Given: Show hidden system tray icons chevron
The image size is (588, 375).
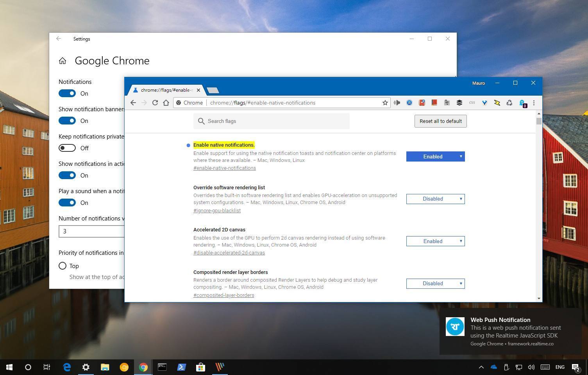Looking at the screenshot, I should (481, 367).
